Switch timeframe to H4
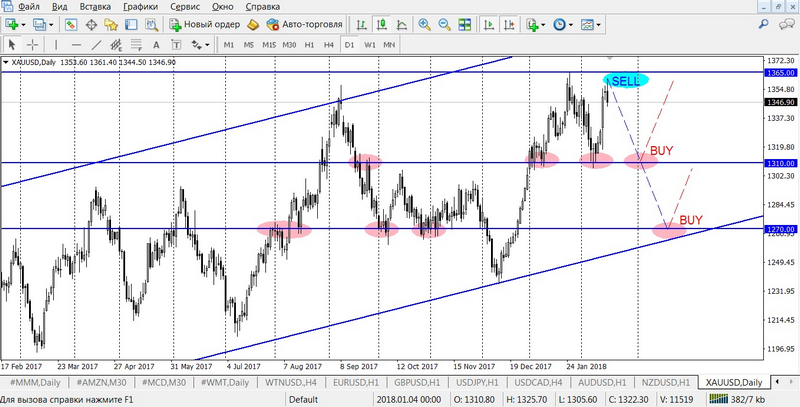Image resolution: width=800 pixels, height=407 pixels. pyautogui.click(x=329, y=45)
